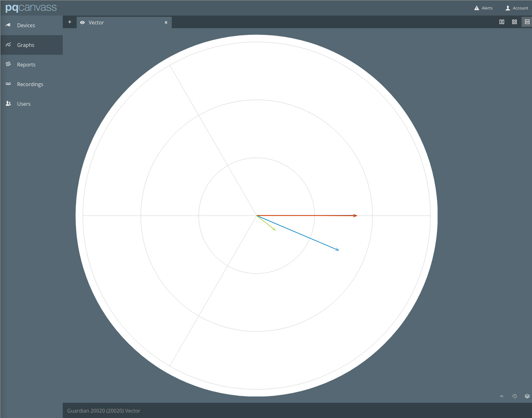Viewport: 532px width, 418px height.
Task: Open the Graphs section icon
Action: pos(8,45)
